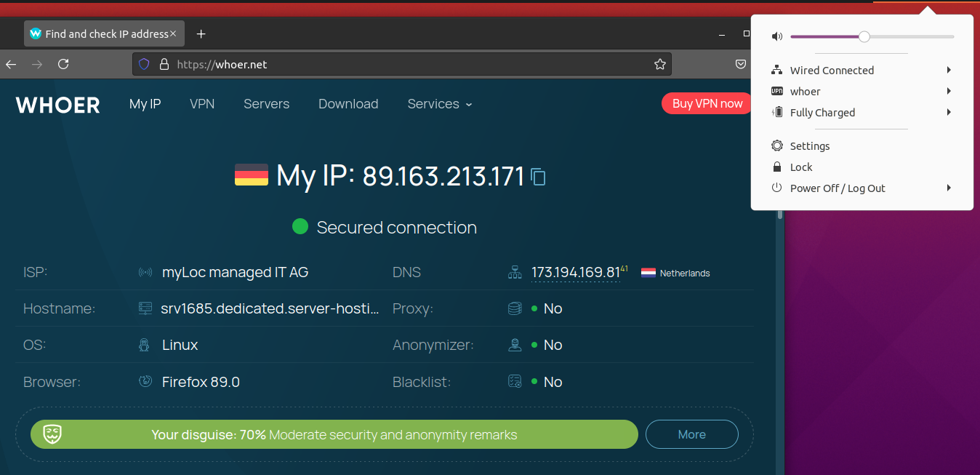Click the disguise mask shield icon
Image resolution: width=980 pixels, height=475 pixels.
(x=52, y=434)
